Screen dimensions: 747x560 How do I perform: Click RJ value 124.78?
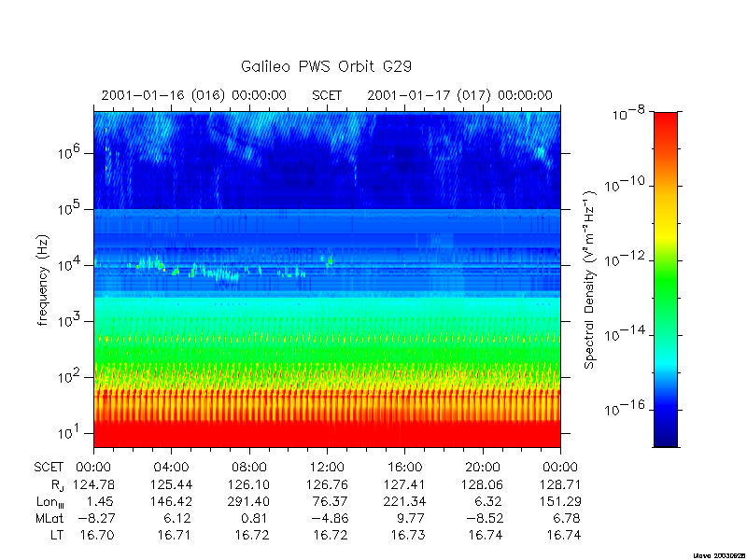pyautogui.click(x=94, y=484)
